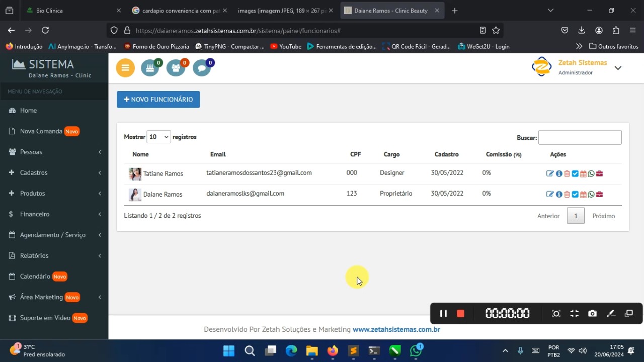Image resolution: width=644 pixels, height=362 pixels.
Task: Open File Explorer from the taskbar
Action: pos(312,351)
